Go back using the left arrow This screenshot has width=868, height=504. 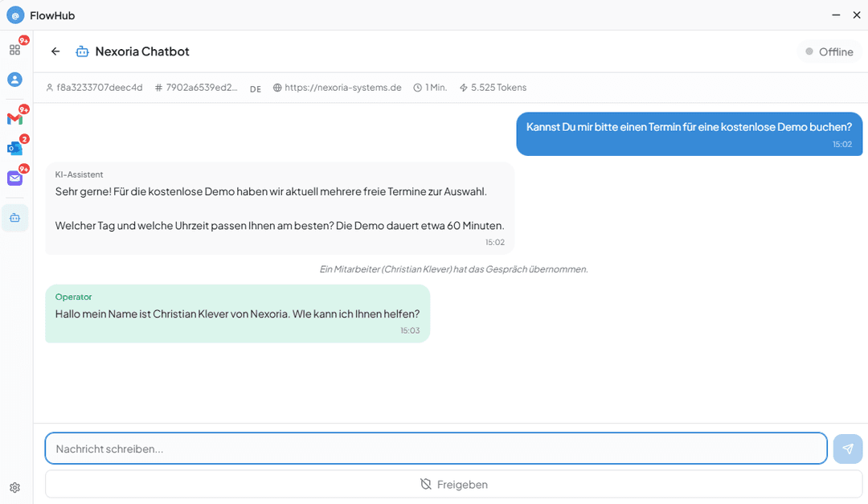tap(55, 51)
